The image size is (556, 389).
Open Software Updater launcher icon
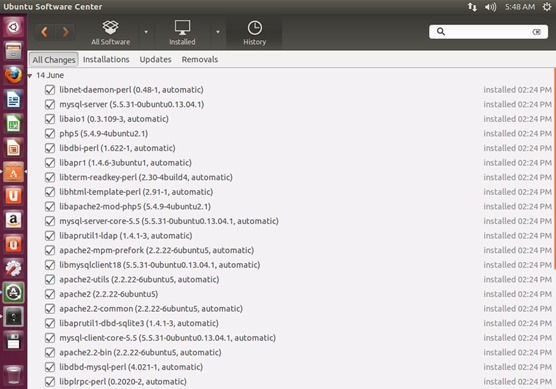[13, 293]
